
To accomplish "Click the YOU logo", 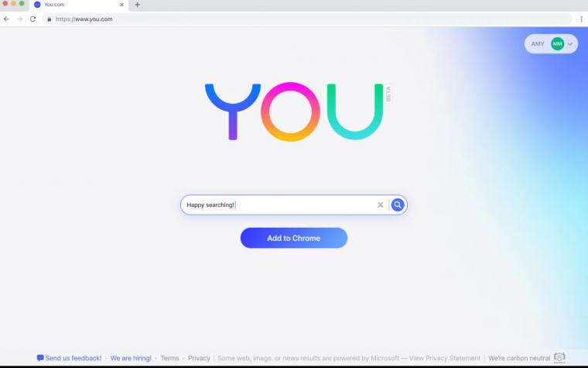I will [x=294, y=112].
